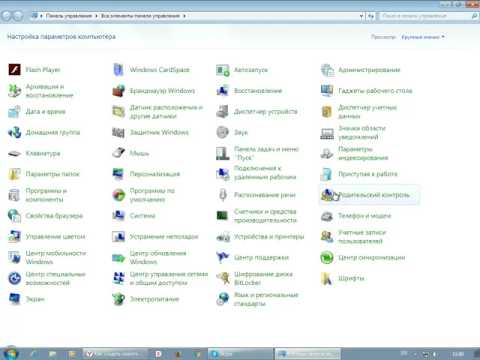
Task: Open Язык и региональные стандарты
Action: (x=266, y=299)
